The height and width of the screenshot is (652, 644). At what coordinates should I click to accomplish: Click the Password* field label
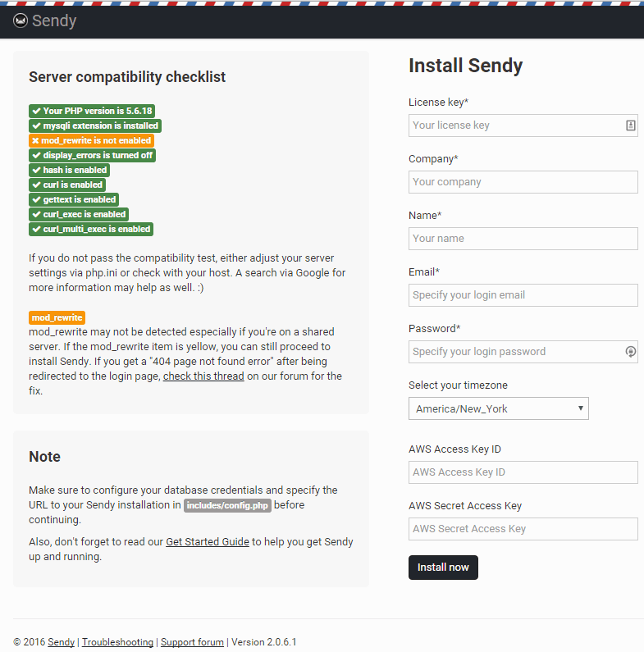(434, 329)
